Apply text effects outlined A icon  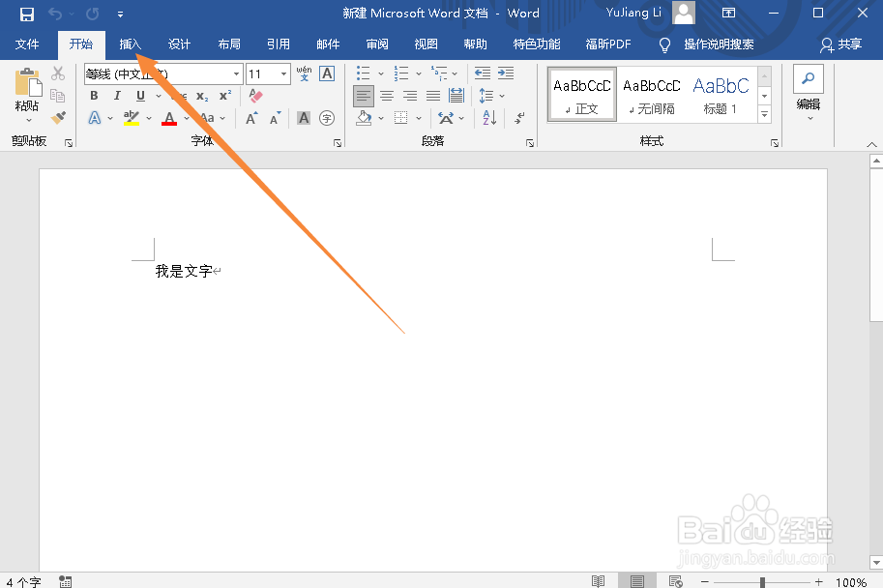click(x=95, y=118)
